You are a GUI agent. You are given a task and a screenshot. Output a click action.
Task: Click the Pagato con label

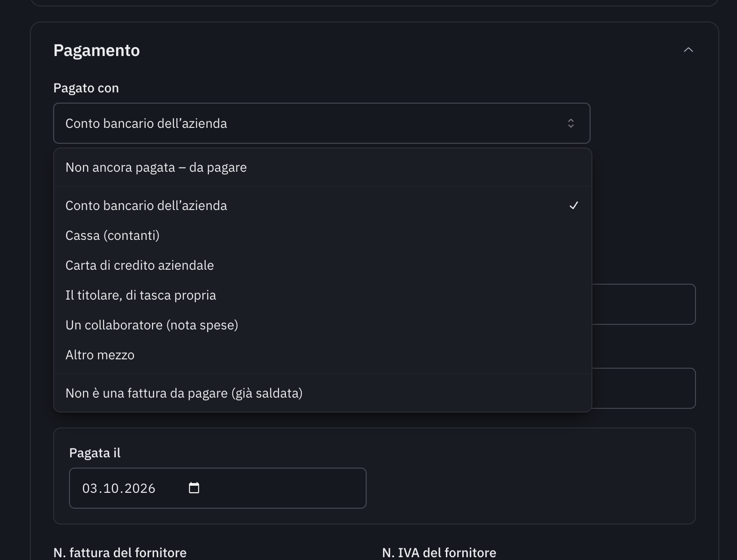coord(86,88)
